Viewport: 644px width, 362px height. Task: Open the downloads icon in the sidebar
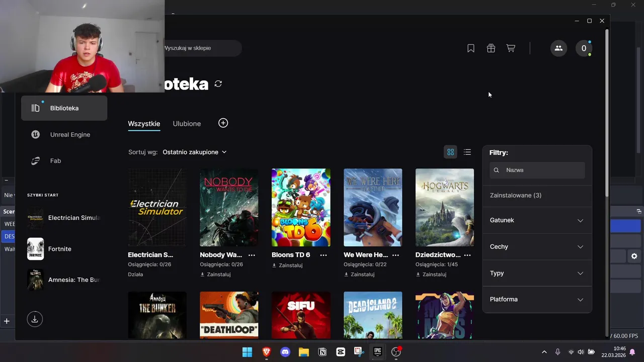(x=35, y=319)
